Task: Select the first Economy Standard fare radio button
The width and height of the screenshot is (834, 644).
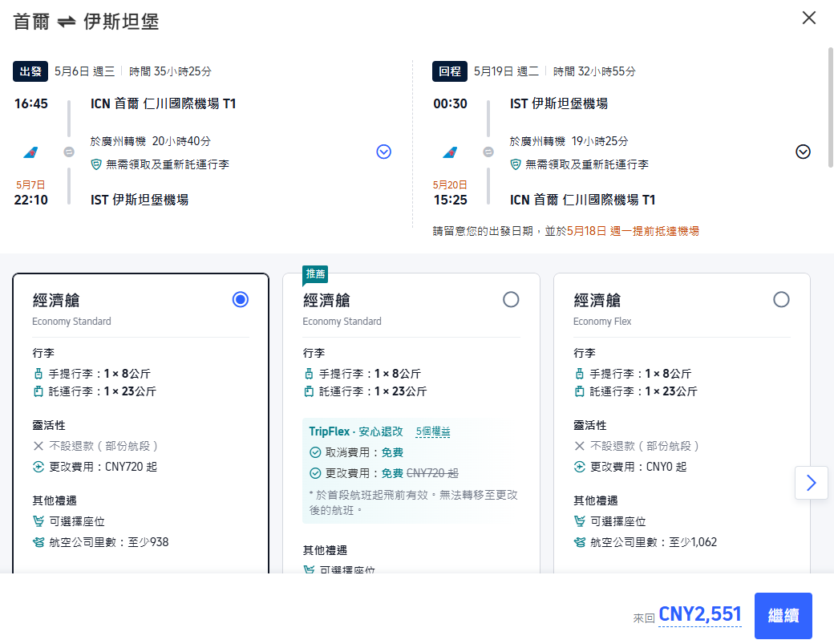Action: pyautogui.click(x=240, y=299)
